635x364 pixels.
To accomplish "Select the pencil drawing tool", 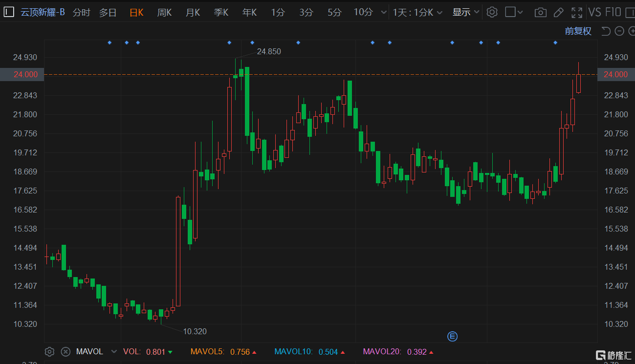I will (558, 12).
